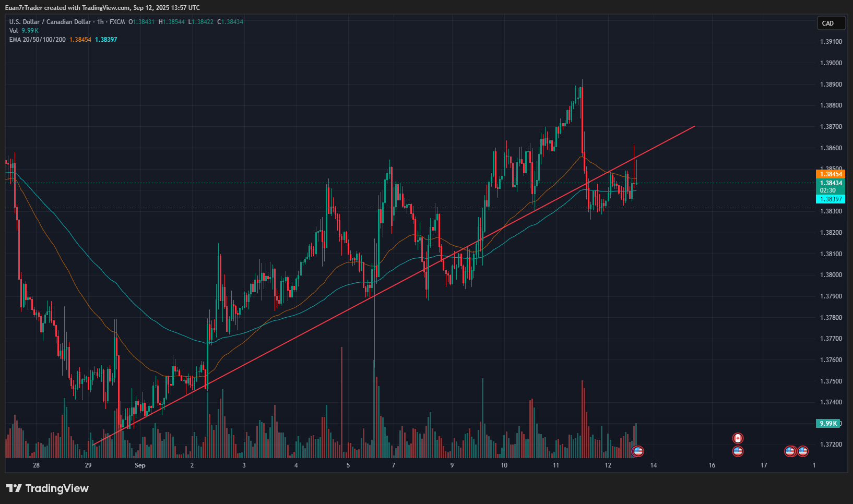Click the 1.38900 price scale label
Screen dimensions: 853x504
coord(831,84)
